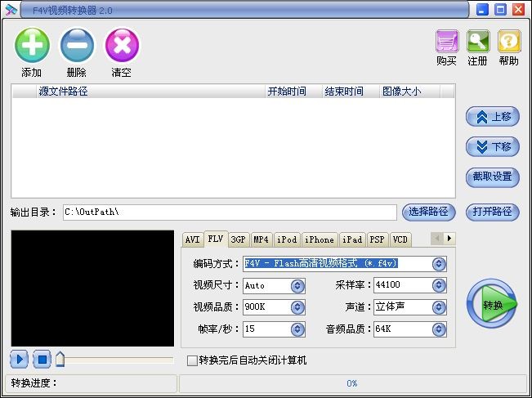Image resolution: width=532 pixels, height=398 pixels.
Task: Click the 输出目录 path input field
Action: (230, 212)
